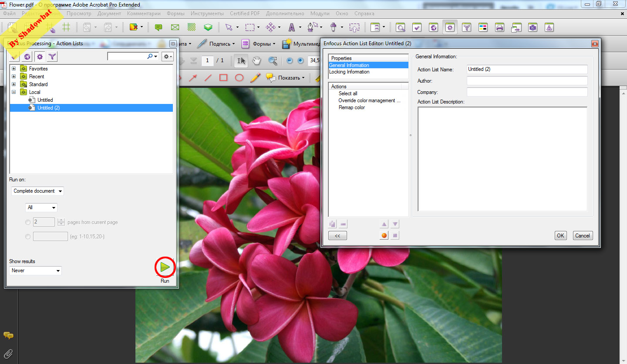Click the green Run play button
Screen dimensions: 627x364
(x=165, y=267)
